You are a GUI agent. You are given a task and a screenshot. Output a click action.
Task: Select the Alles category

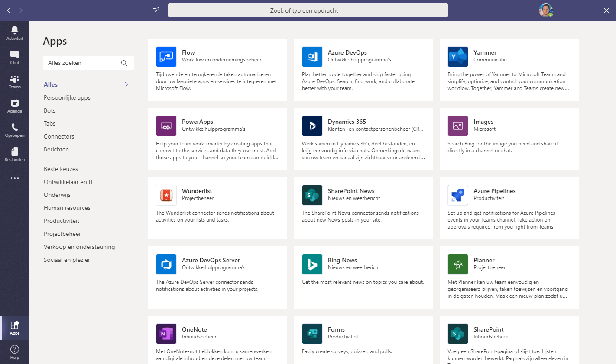(x=51, y=84)
